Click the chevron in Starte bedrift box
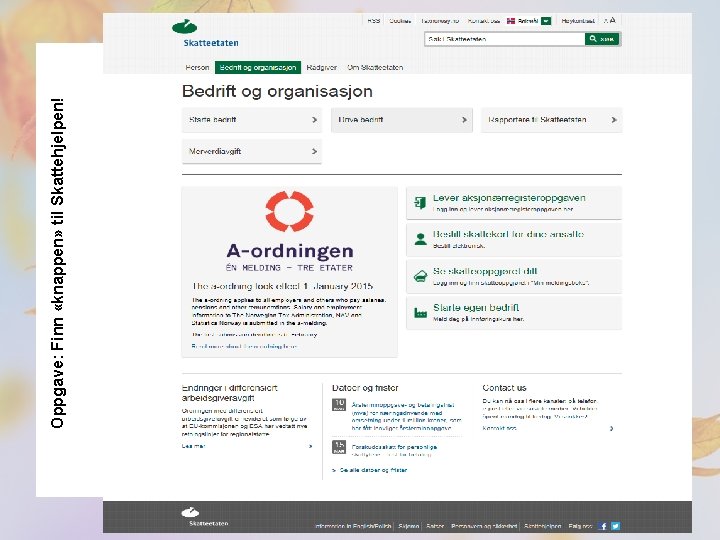 (x=315, y=120)
